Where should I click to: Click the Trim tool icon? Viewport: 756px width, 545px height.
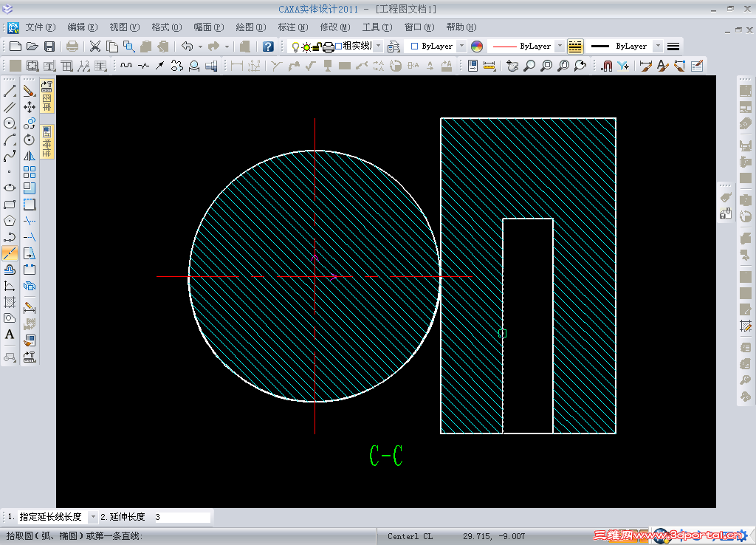[30, 221]
